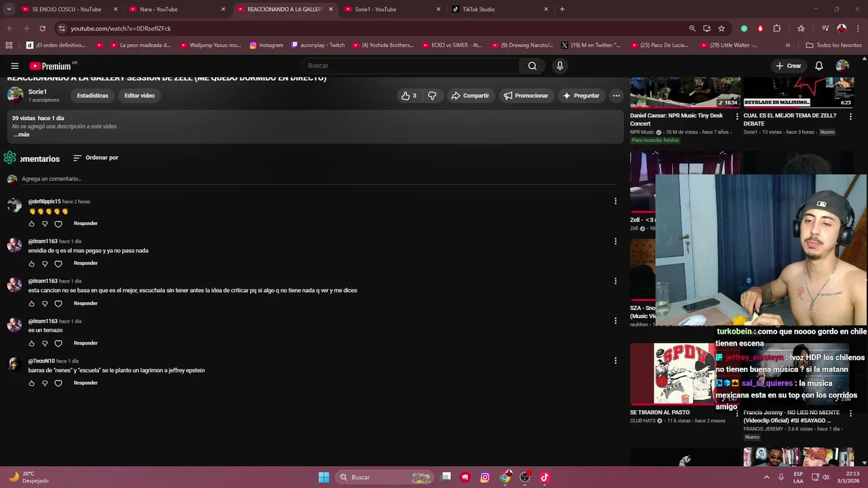
Task: Reload the current page
Action: 42,28
